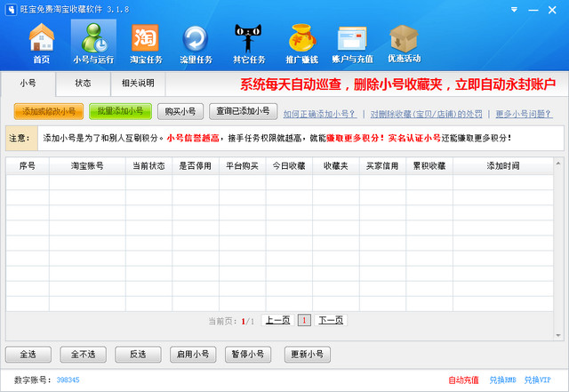Screen dimensions: 569x392
Task: Open the 如何正确添加小号 help link
Action: 320,114
